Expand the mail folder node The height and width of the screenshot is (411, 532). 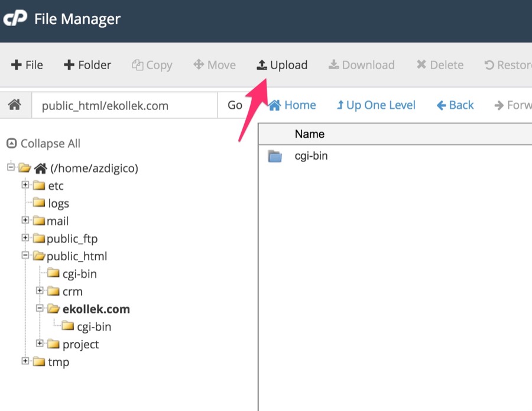(25, 220)
